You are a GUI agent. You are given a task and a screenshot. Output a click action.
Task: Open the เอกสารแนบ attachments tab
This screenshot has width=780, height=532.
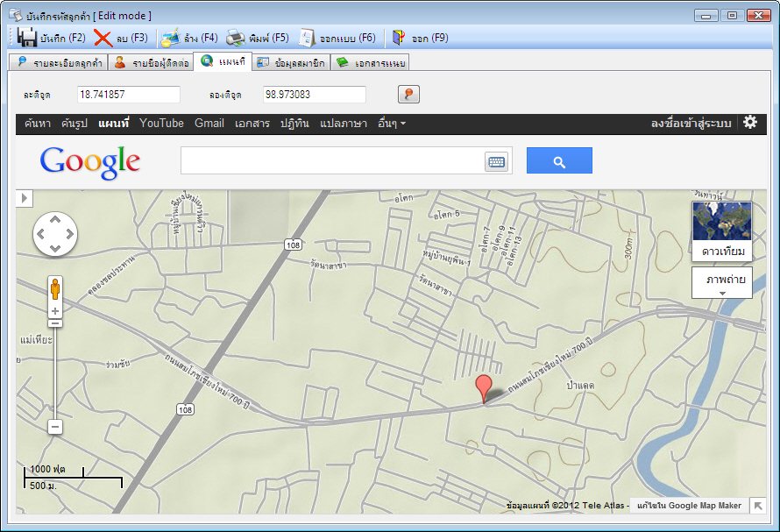point(370,63)
